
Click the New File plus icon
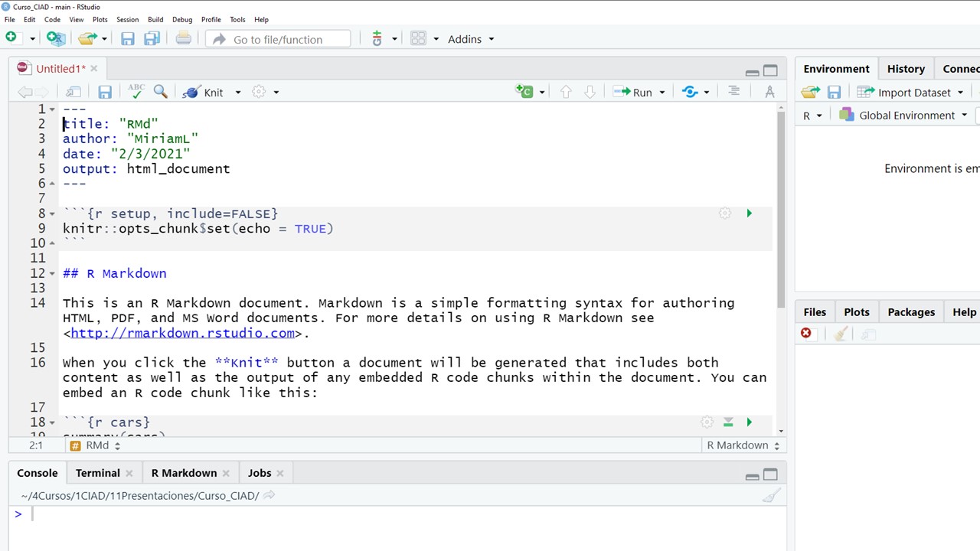point(11,37)
